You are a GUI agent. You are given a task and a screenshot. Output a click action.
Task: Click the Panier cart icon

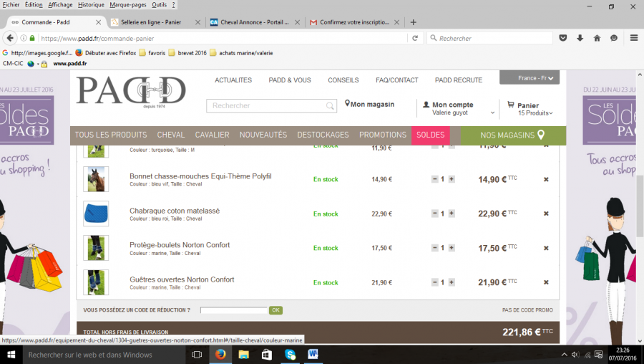510,105
